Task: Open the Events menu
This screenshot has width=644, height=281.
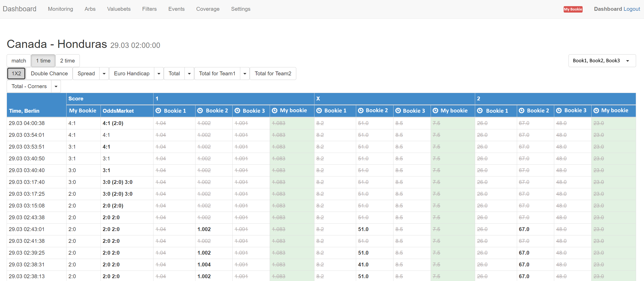Action: point(176,9)
